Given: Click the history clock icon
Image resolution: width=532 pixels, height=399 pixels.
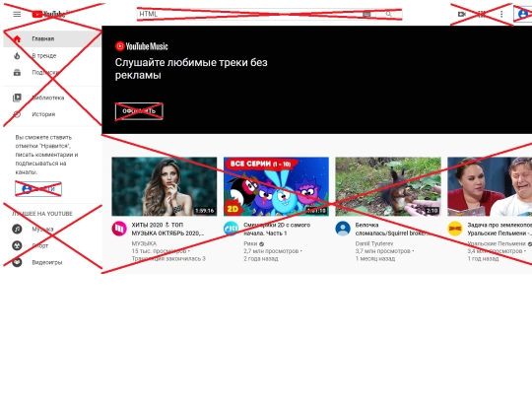Looking at the screenshot, I should pos(17,114).
